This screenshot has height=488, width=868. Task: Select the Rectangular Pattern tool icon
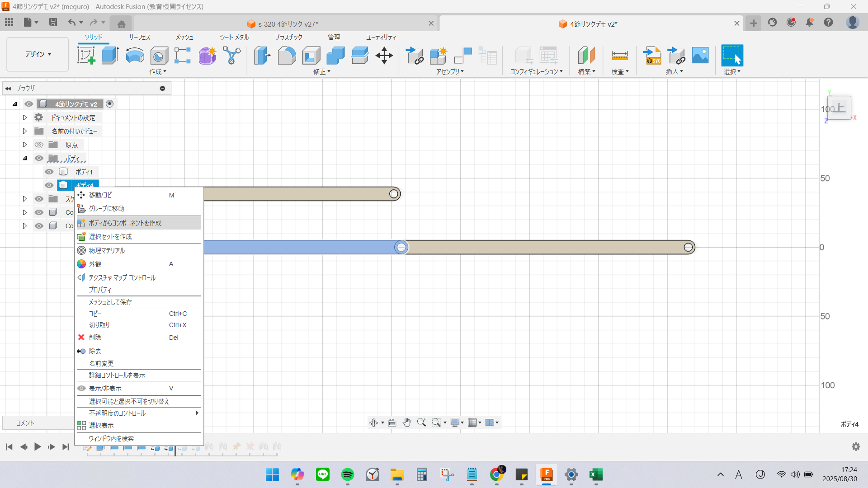183,56
